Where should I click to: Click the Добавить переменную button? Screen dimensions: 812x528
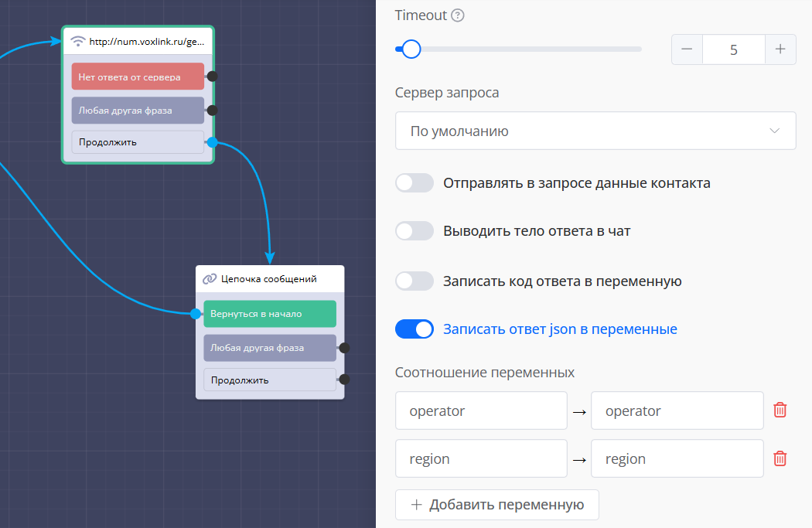pos(496,505)
